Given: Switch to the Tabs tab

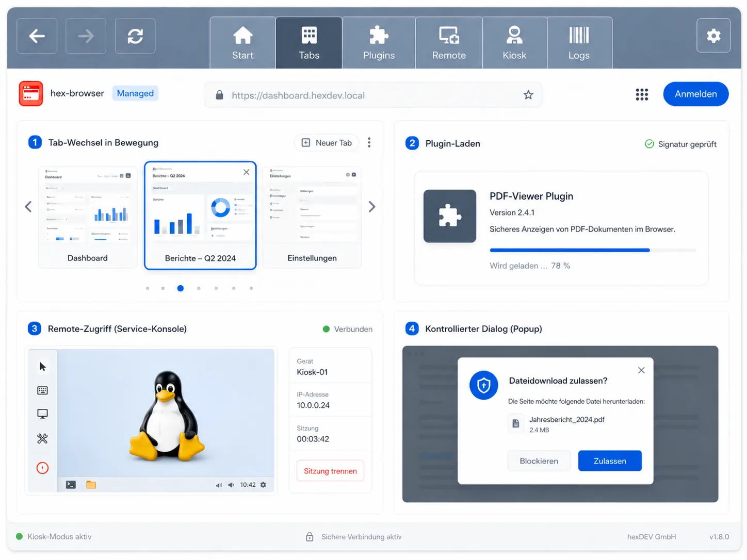Looking at the screenshot, I should pos(309,43).
